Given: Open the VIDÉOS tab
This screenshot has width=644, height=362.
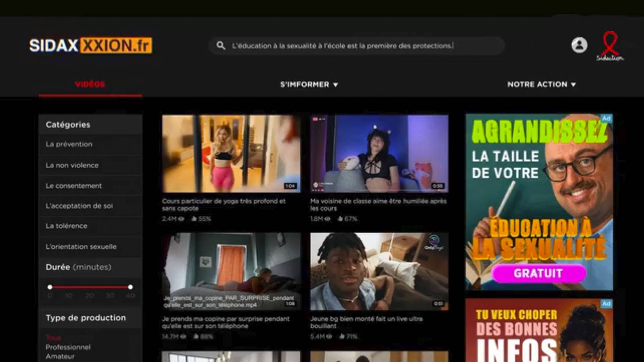Looking at the screenshot, I should tap(90, 84).
